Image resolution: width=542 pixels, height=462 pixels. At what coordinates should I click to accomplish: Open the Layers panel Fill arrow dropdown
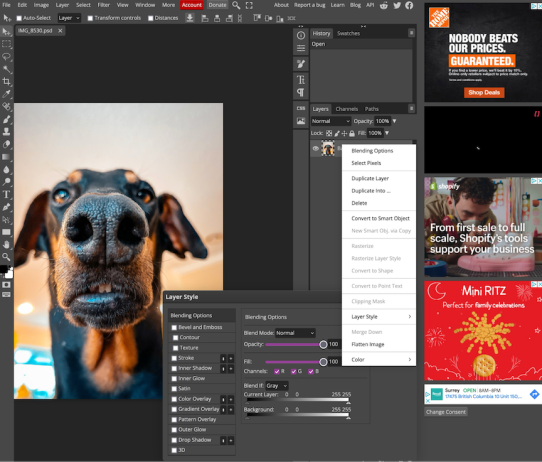(x=387, y=133)
